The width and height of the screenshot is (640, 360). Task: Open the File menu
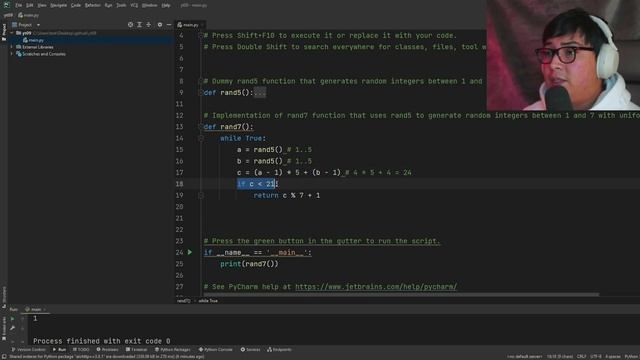18,5
